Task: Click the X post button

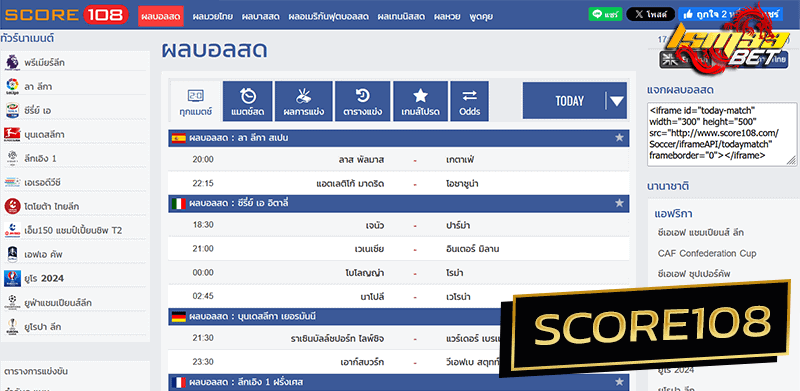Action: pyautogui.click(x=650, y=14)
